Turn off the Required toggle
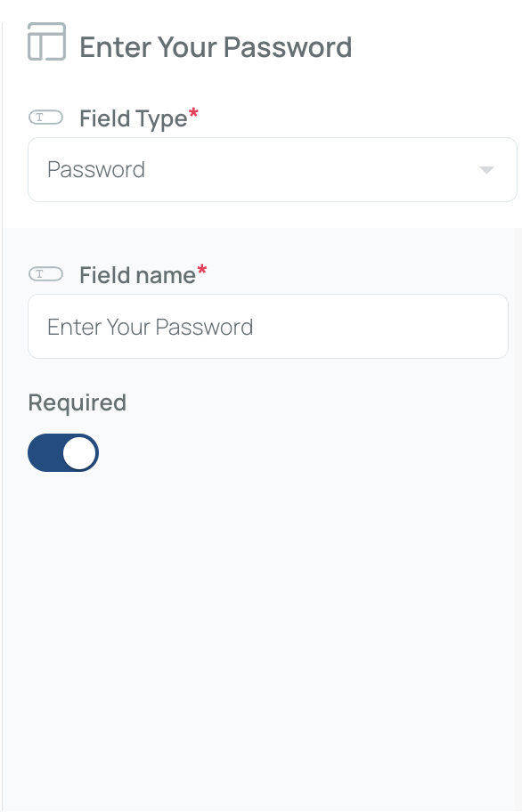The height and width of the screenshot is (812, 522). (x=63, y=452)
